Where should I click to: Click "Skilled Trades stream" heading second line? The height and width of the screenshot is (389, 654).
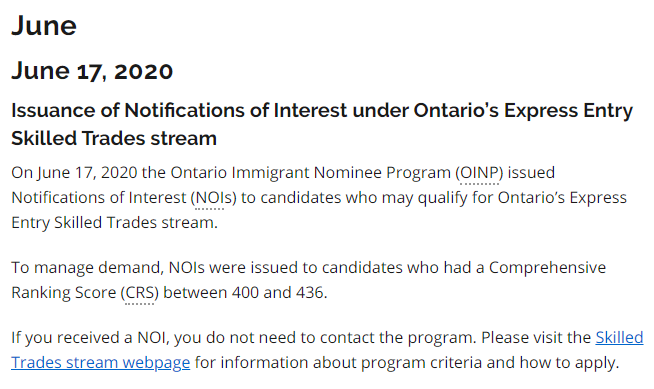pos(114,138)
